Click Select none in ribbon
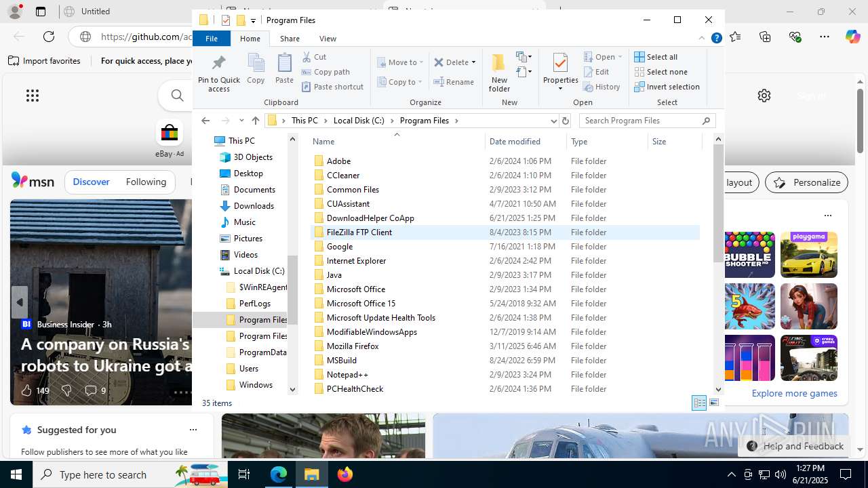The image size is (868, 488). (660, 72)
